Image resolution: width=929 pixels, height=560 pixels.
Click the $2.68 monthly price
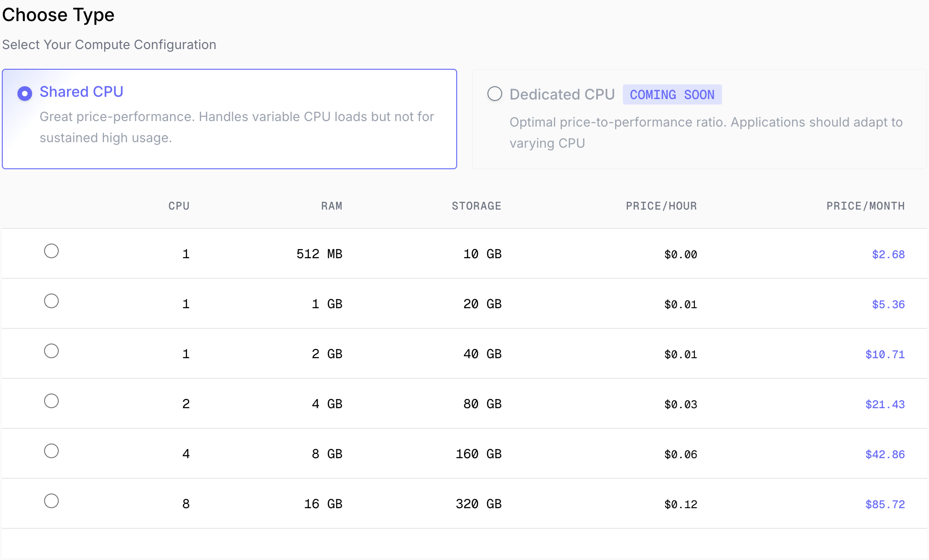click(888, 255)
